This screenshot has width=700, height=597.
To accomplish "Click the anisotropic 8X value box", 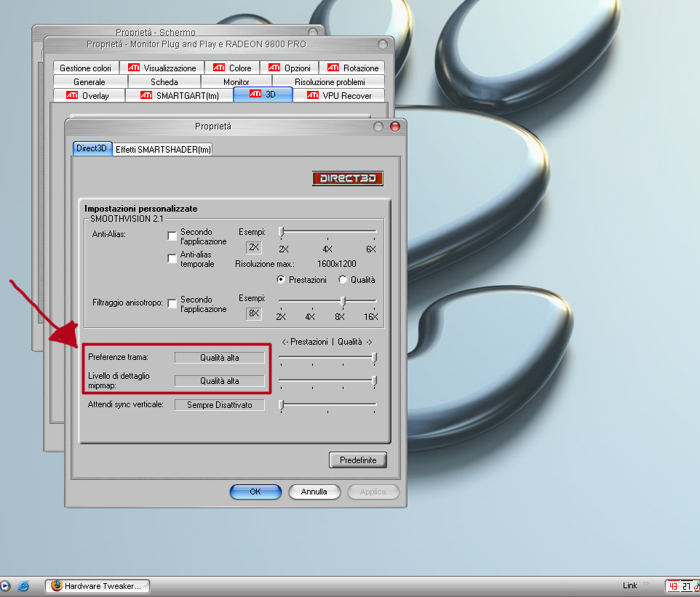I will click(x=253, y=313).
